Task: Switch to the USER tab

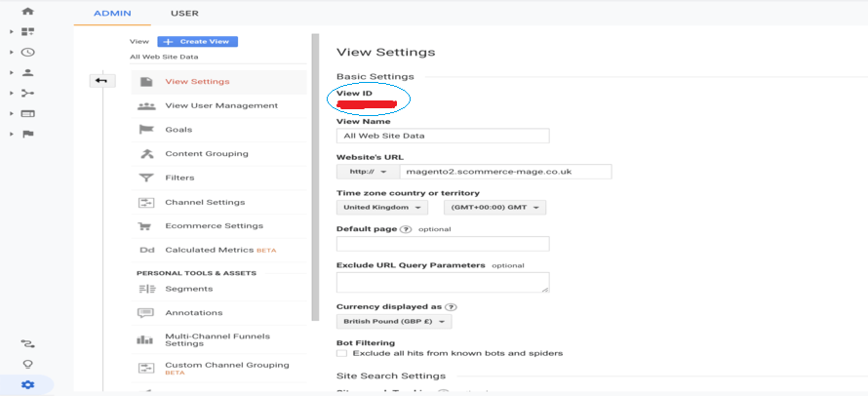Action: point(185,14)
